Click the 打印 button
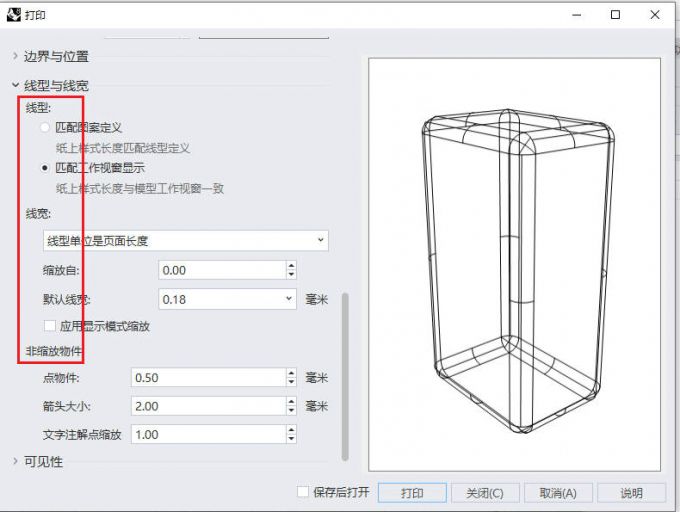Viewport: 680px width, 512px height. tap(412, 493)
